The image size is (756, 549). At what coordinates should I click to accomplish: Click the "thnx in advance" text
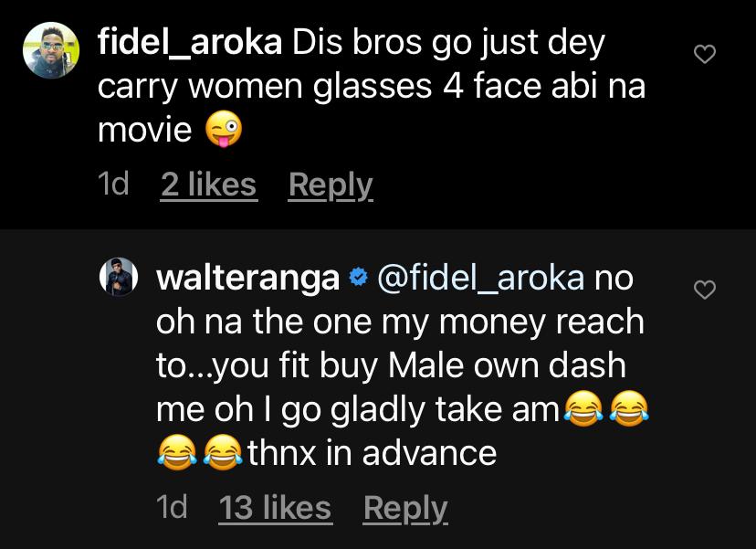pos(372,453)
